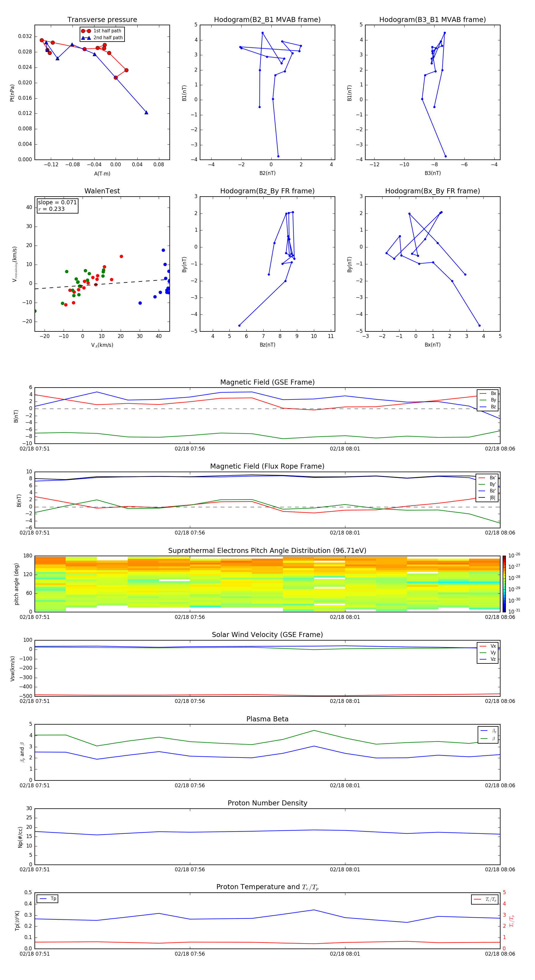
Task: Click the 'A(T·m)' x-axis label
Action: tap(102, 173)
